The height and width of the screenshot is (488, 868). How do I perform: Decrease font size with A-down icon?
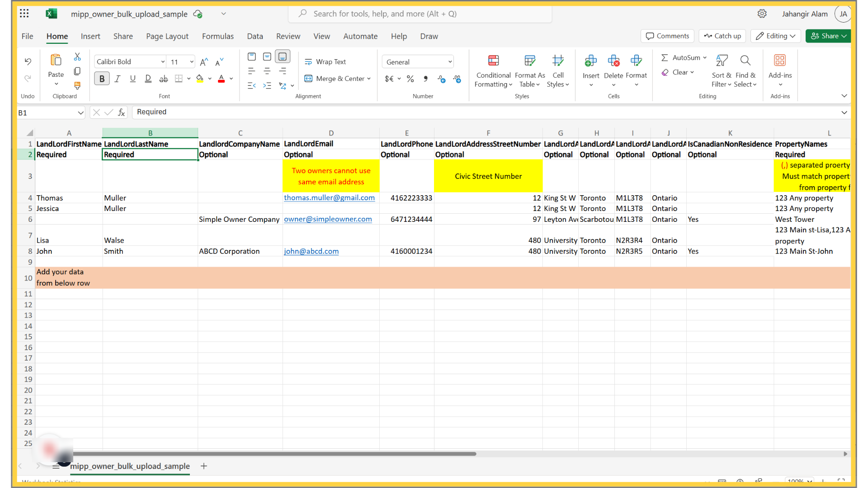tap(219, 62)
